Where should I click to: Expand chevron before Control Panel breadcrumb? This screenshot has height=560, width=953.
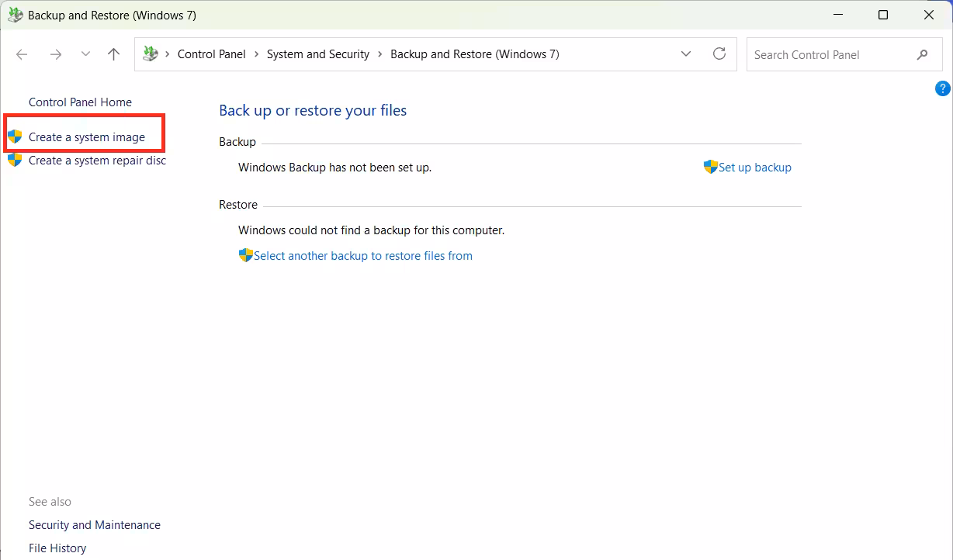pos(168,54)
